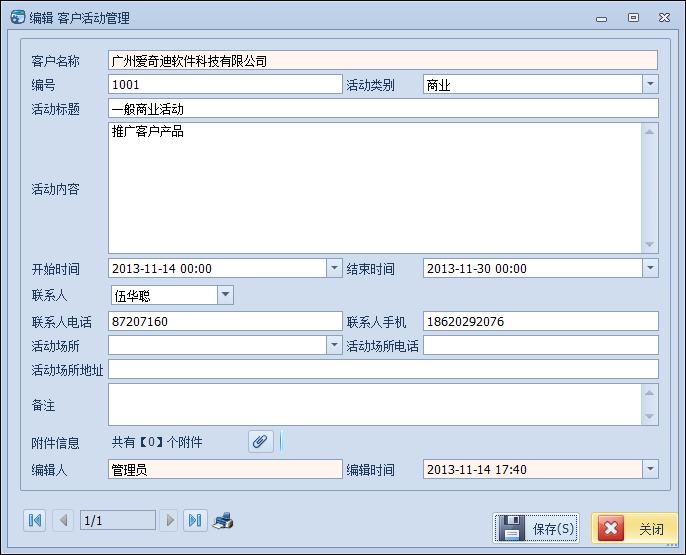Click inside the 备注 notes area
The image size is (686, 555).
click(375, 405)
